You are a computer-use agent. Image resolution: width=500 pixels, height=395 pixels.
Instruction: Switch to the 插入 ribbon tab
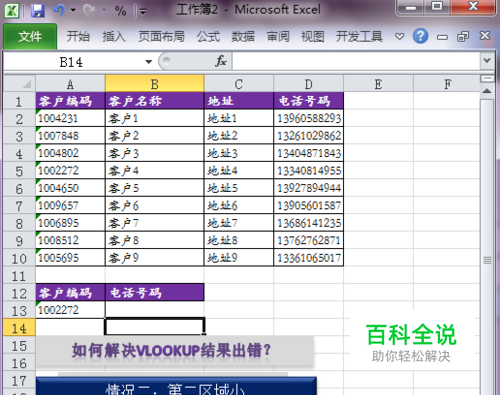114,36
